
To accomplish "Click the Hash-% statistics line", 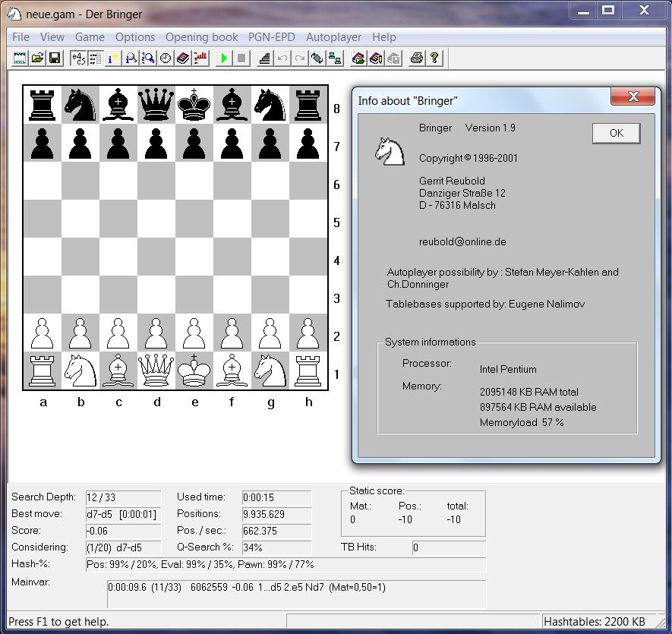I will pos(286,565).
